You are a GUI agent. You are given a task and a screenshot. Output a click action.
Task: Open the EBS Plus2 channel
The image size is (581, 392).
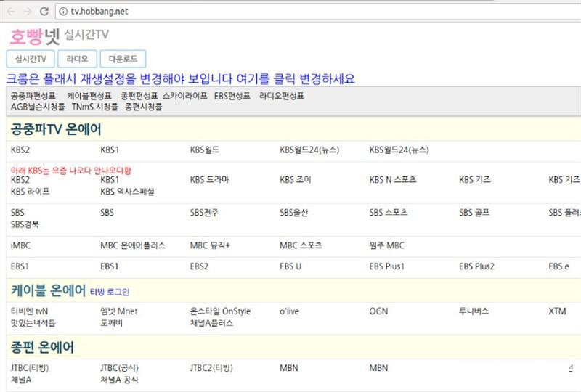(477, 266)
